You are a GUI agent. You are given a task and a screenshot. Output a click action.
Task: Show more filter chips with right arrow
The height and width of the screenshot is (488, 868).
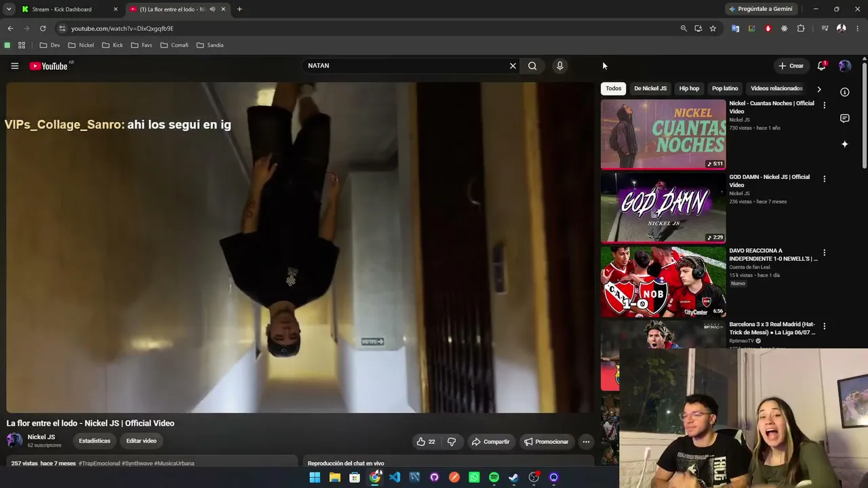818,89
